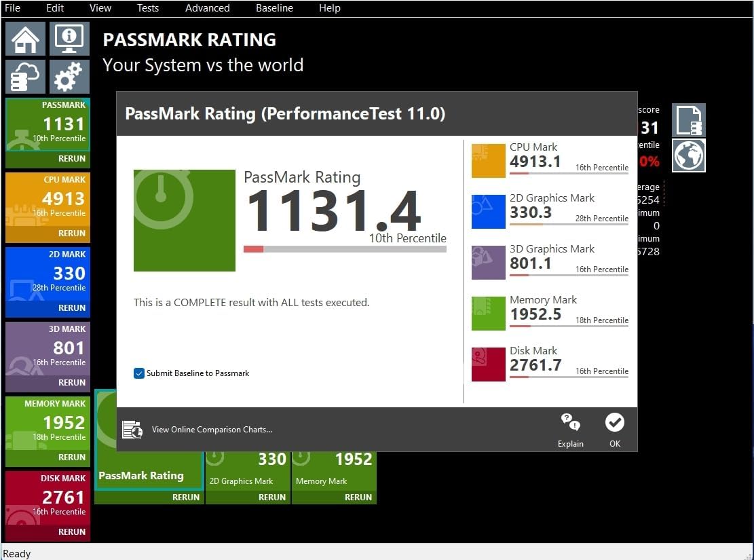Open the System Information monitor icon
The image size is (754, 560).
tap(69, 39)
